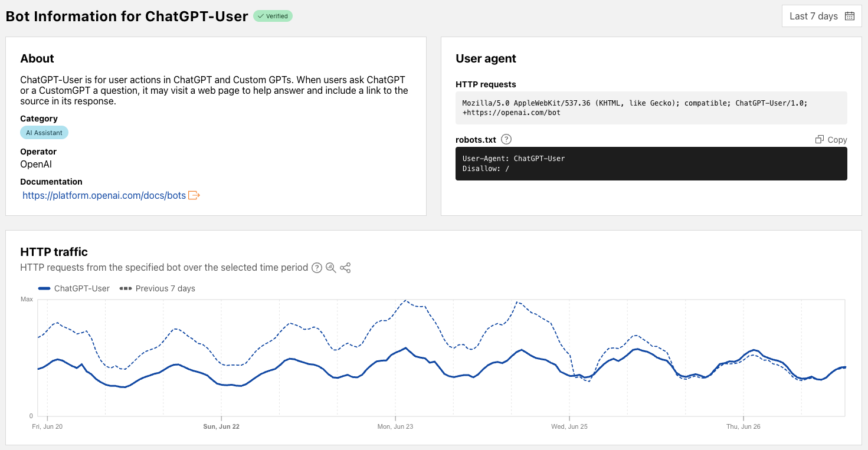Click the Fri, Jun 20 axis label
The image size is (868, 450).
coord(47,426)
